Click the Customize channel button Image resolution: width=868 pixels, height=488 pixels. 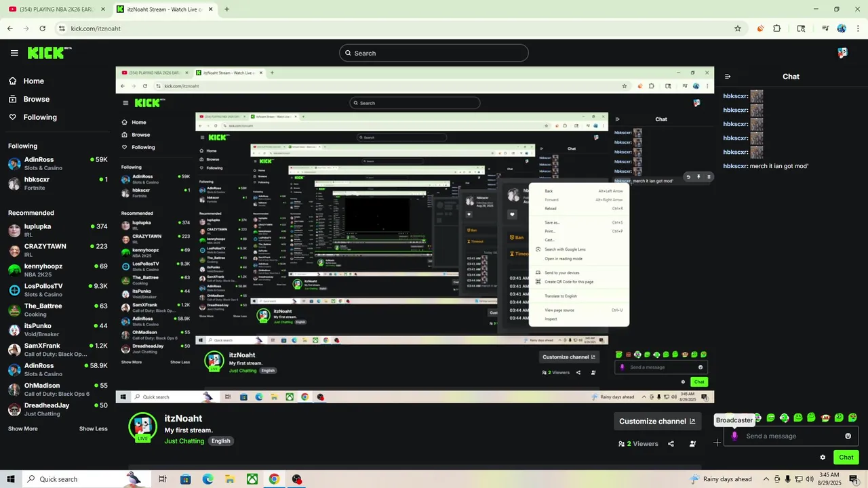tap(657, 421)
